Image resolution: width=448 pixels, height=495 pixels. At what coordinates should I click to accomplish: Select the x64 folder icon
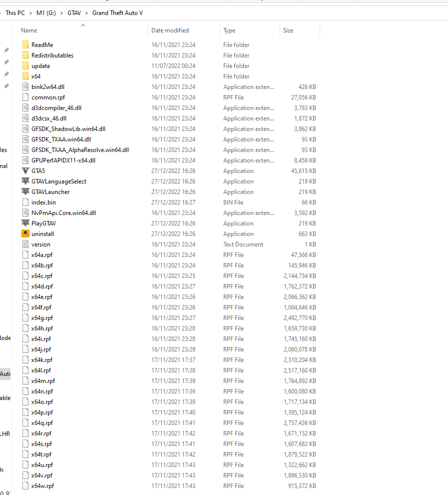click(25, 76)
